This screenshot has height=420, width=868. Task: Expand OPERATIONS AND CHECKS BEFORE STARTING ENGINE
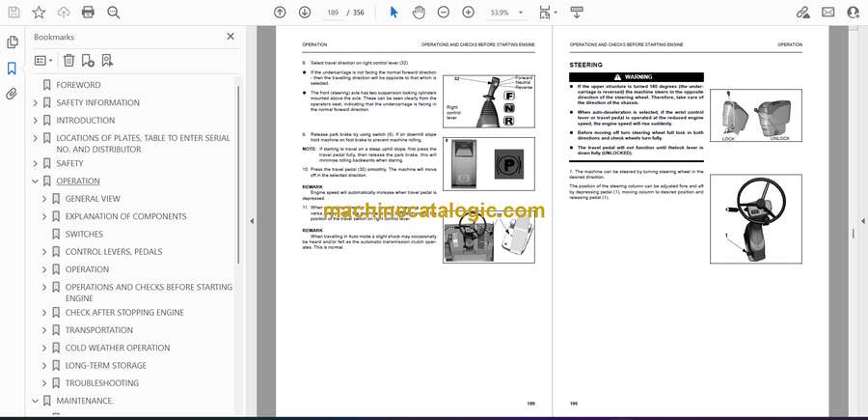click(x=44, y=287)
